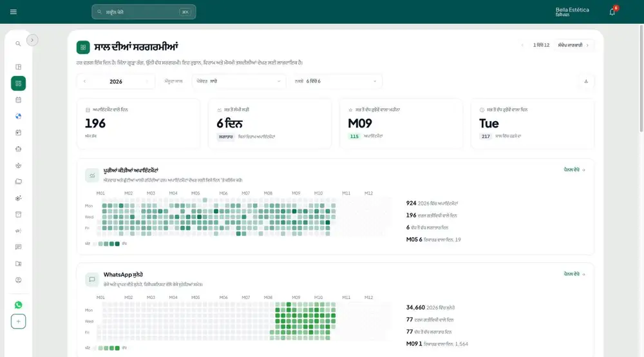Open the Bella Estética account menu
This screenshot has width=644, height=357.
coord(572,12)
